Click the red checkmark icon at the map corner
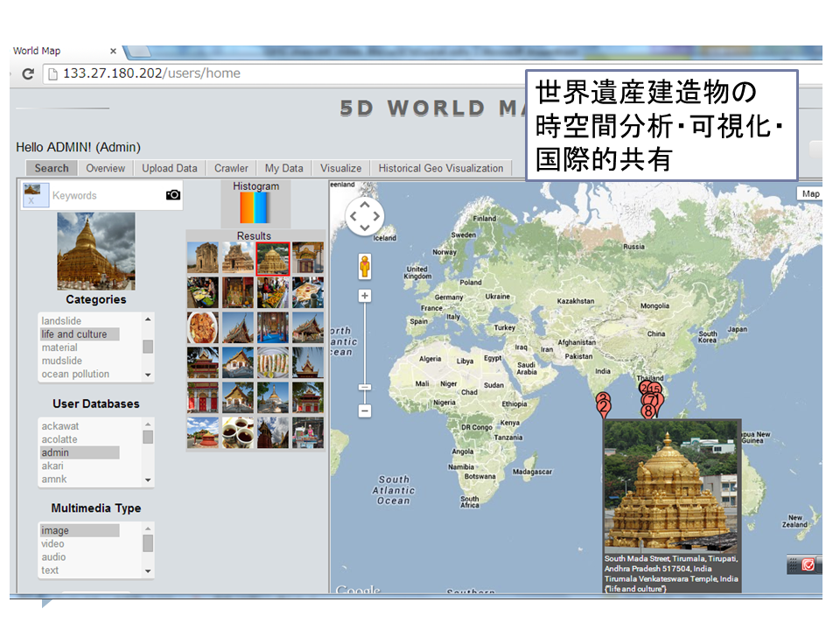The image size is (840, 630). (x=808, y=564)
